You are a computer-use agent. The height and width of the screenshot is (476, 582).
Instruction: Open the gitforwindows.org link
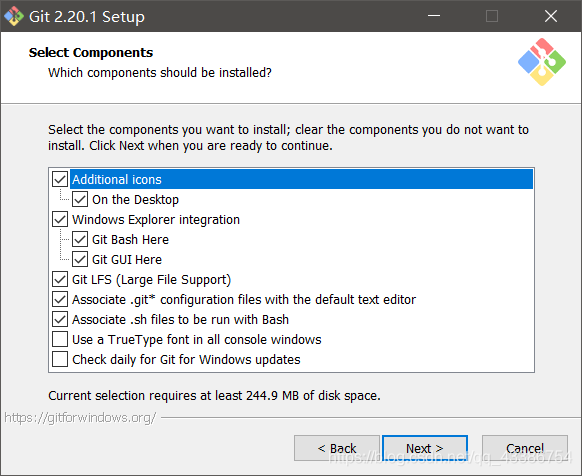[80, 418]
